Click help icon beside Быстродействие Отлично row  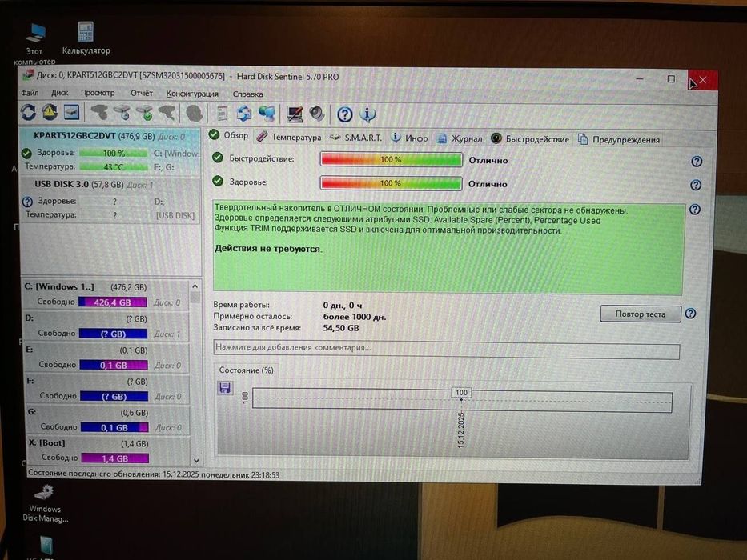[x=697, y=162]
